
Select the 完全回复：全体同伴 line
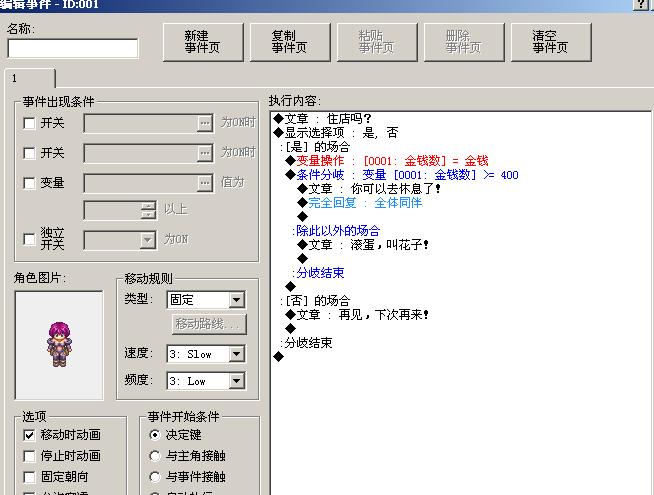point(360,203)
